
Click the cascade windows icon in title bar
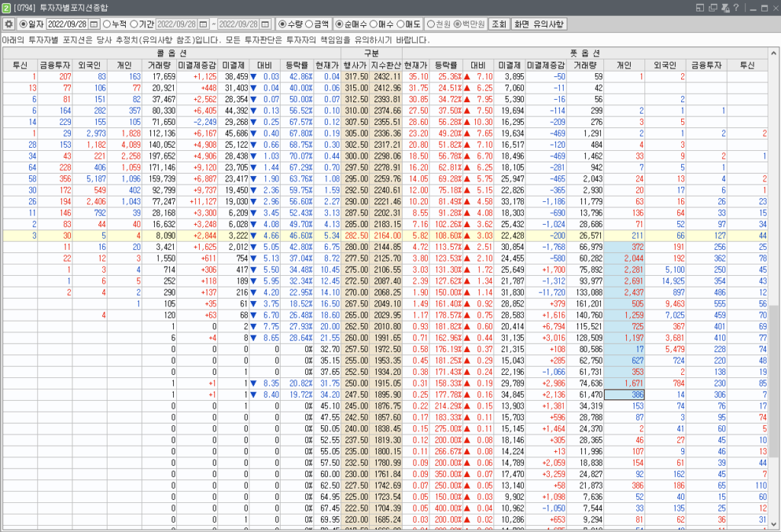click(712, 8)
